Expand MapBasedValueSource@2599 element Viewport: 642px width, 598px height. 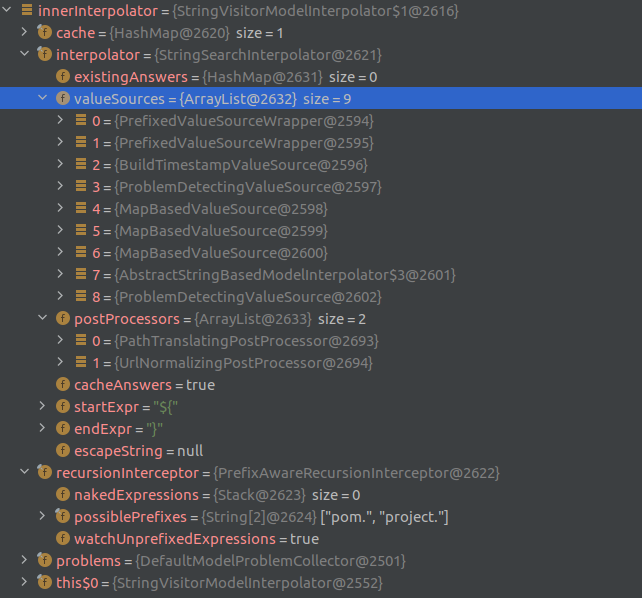[60, 230]
